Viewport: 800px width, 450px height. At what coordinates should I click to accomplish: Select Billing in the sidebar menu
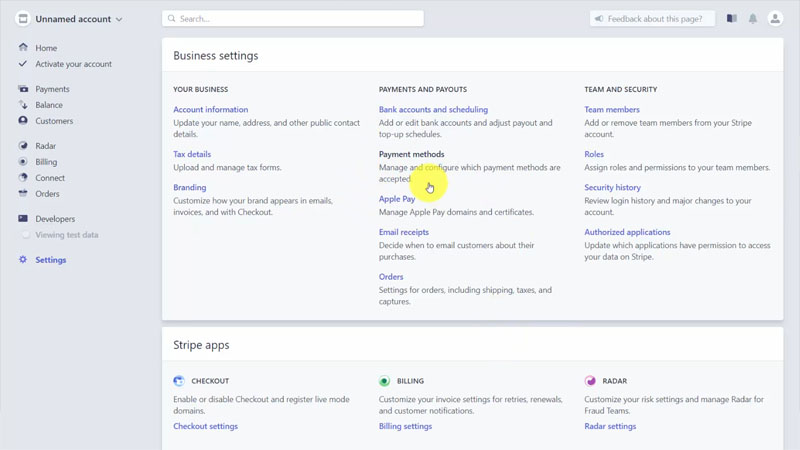[46, 162]
